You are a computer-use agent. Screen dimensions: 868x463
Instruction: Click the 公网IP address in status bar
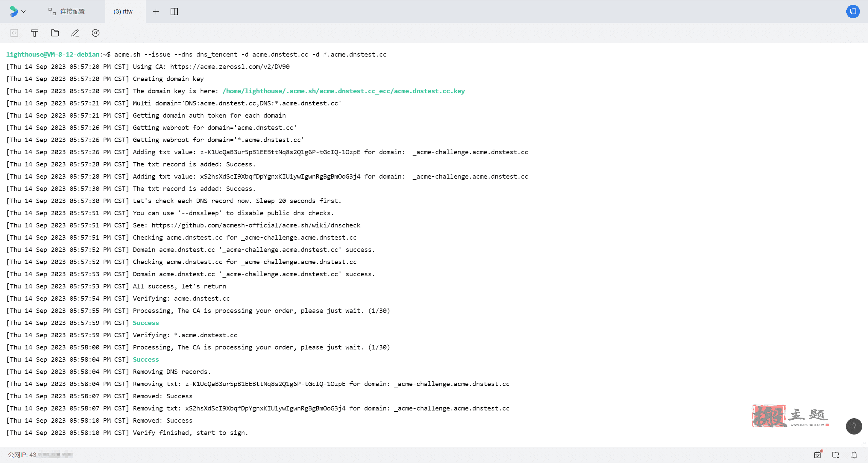point(40,455)
